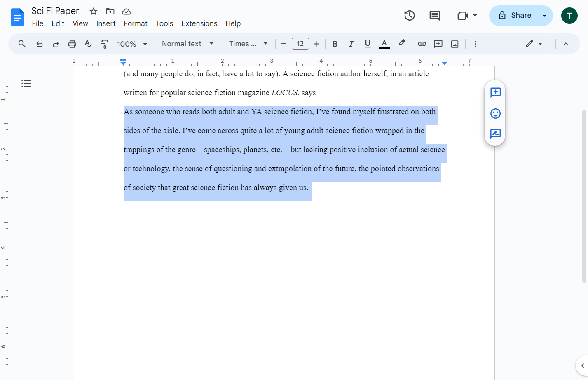The width and height of the screenshot is (588, 380).
Task: Toggle bold formatting
Action: pyautogui.click(x=335, y=44)
